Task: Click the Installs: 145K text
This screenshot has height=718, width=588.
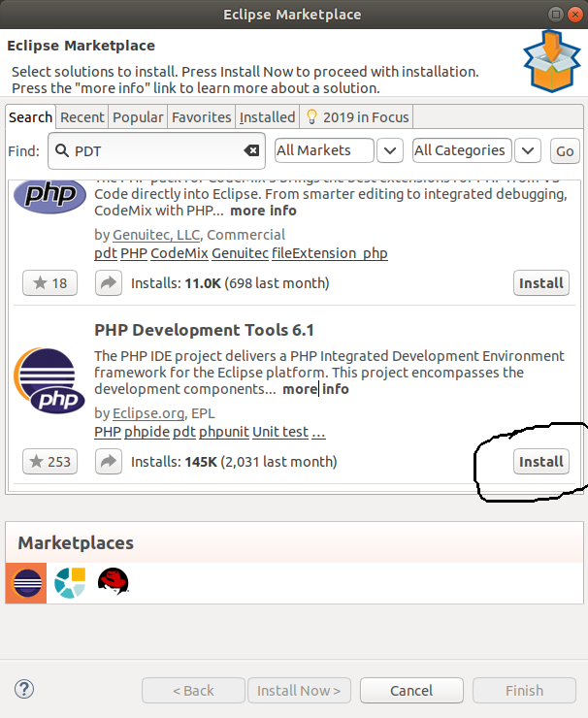Action: [x=234, y=461]
